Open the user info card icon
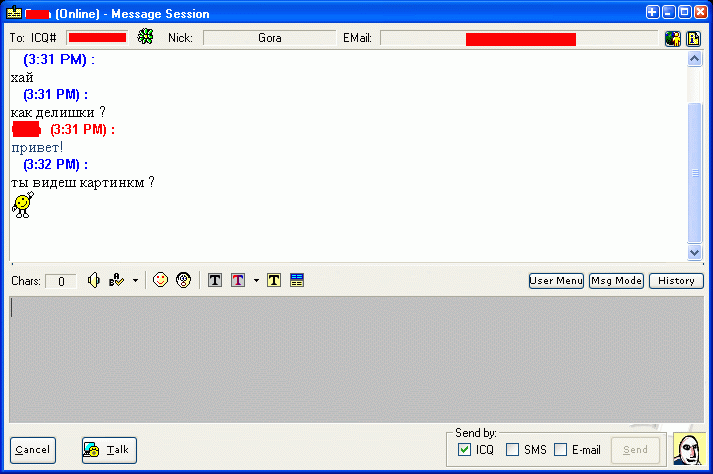 [x=693, y=38]
